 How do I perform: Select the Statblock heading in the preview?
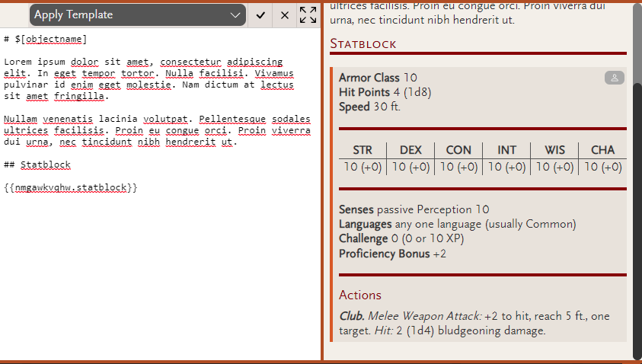pyautogui.click(x=363, y=44)
